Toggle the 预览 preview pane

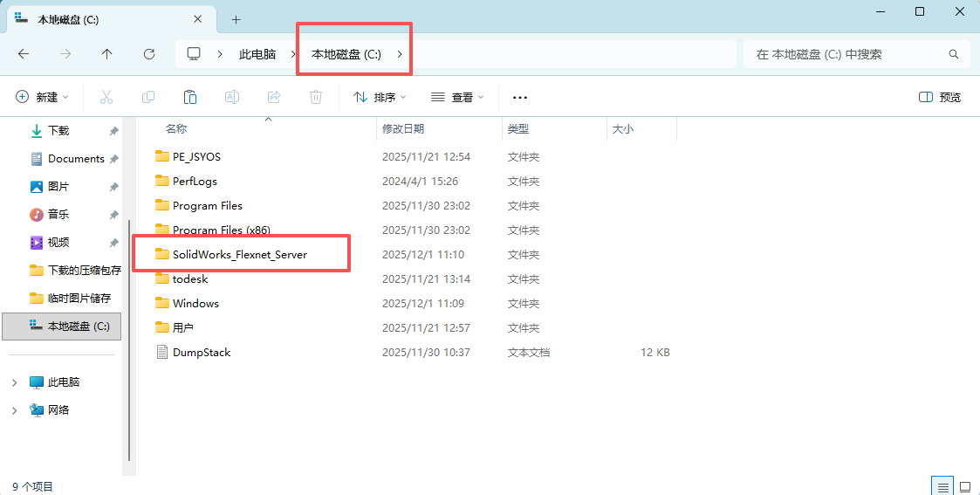point(940,97)
